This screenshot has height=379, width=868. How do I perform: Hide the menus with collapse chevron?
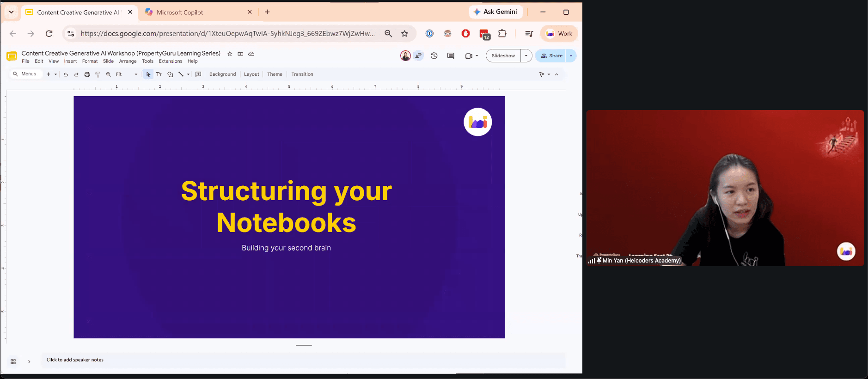point(556,74)
